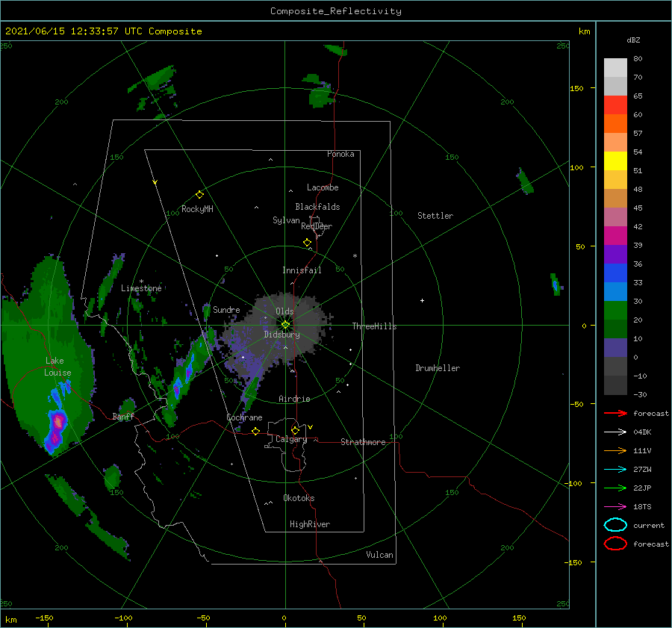Click the ThreeHills label
672x628 pixels.
(x=374, y=326)
